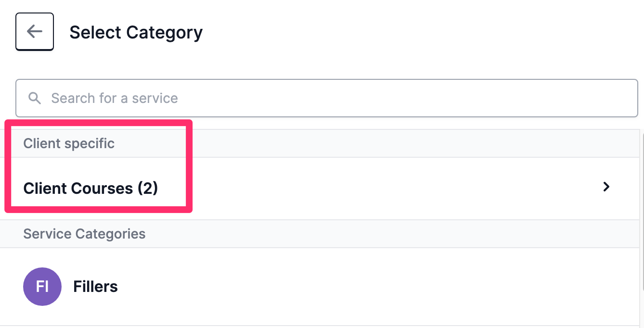Return to previous screen via back arrow

pyautogui.click(x=34, y=32)
